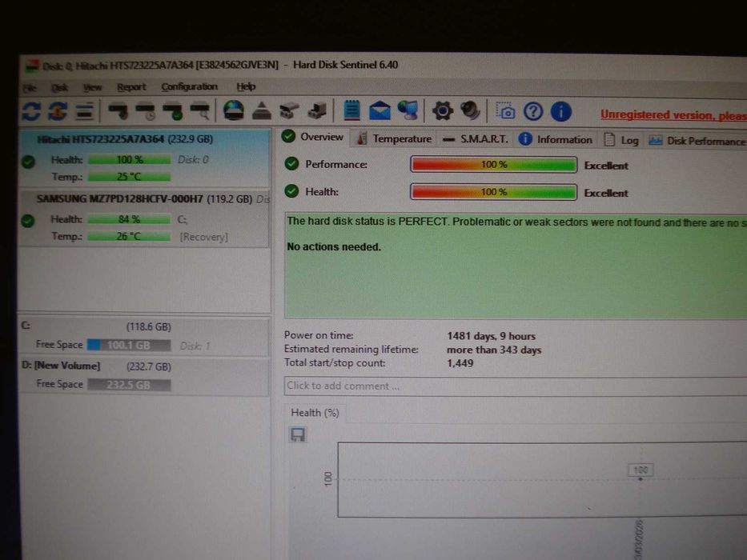The width and height of the screenshot is (747, 560).
Task: Click the disk icon with clock
Action: [x=146, y=111]
